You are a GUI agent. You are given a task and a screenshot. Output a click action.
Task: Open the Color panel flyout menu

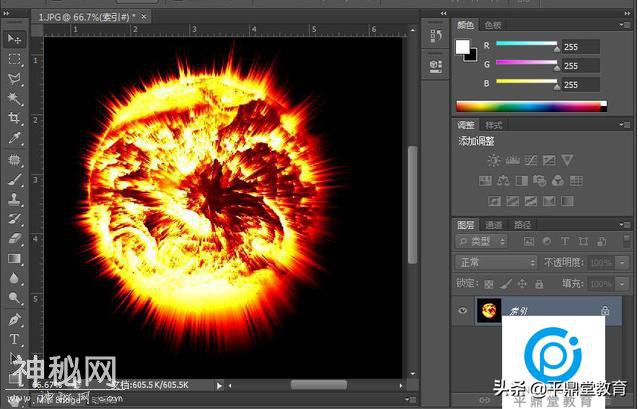click(624, 25)
